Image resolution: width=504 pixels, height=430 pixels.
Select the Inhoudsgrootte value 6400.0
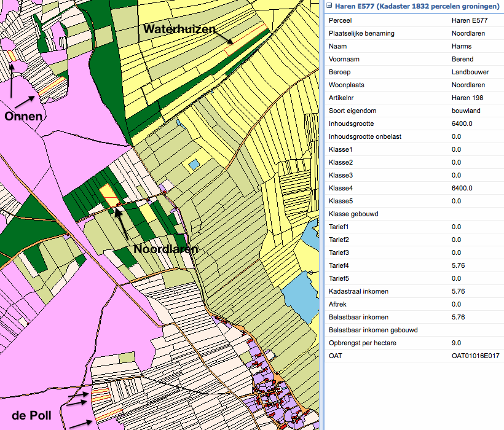pyautogui.click(x=462, y=123)
